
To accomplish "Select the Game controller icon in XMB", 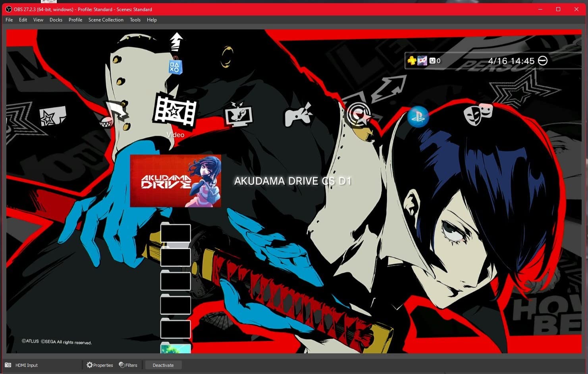I will coord(298,115).
